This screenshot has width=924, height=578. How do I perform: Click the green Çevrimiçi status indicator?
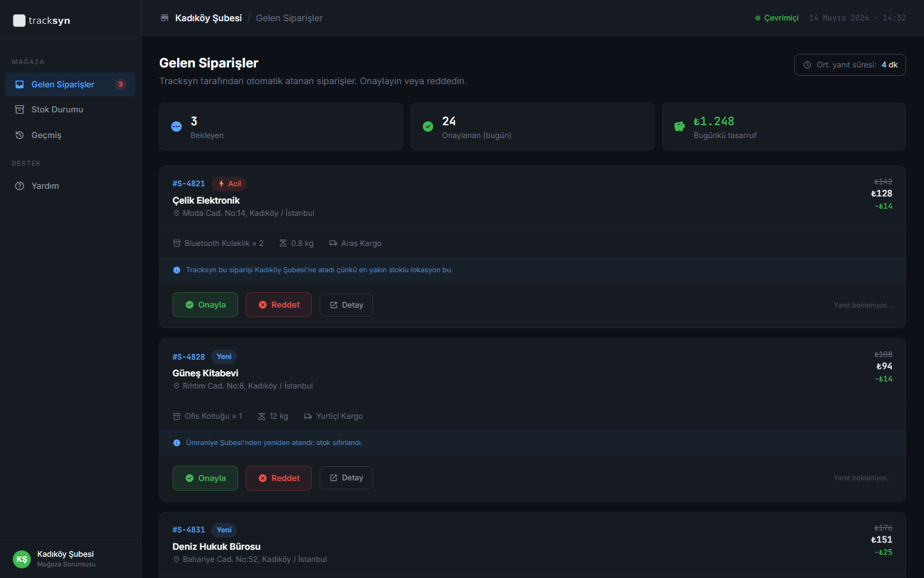tap(777, 18)
